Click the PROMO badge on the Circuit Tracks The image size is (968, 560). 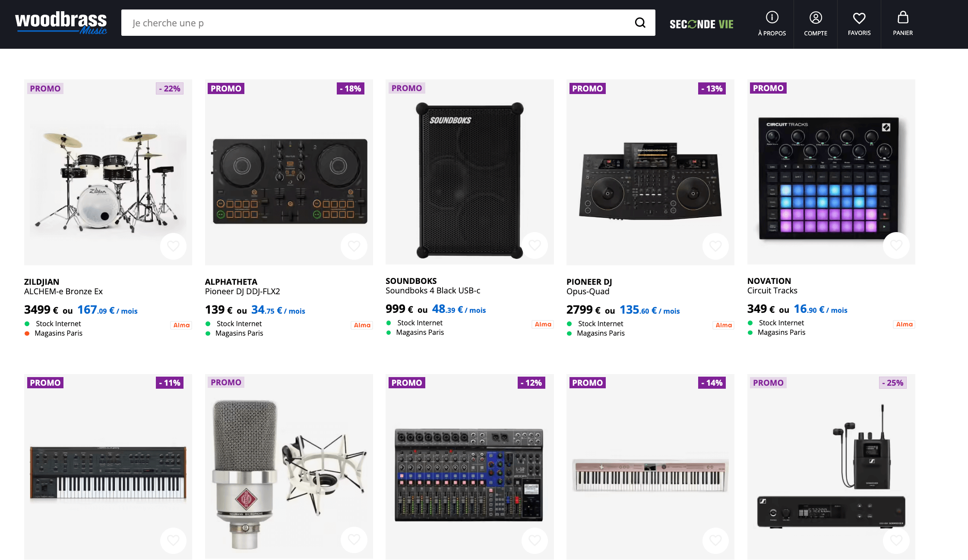click(768, 88)
